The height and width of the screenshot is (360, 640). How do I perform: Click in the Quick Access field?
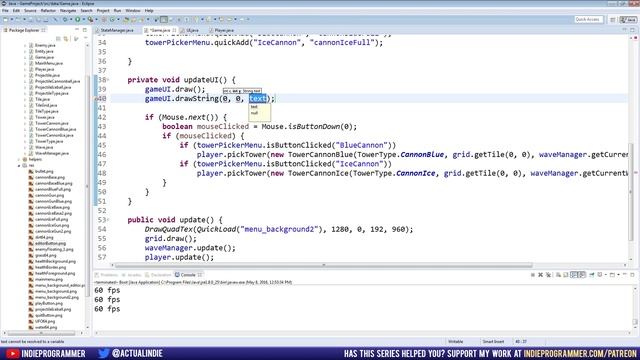(x=588, y=19)
